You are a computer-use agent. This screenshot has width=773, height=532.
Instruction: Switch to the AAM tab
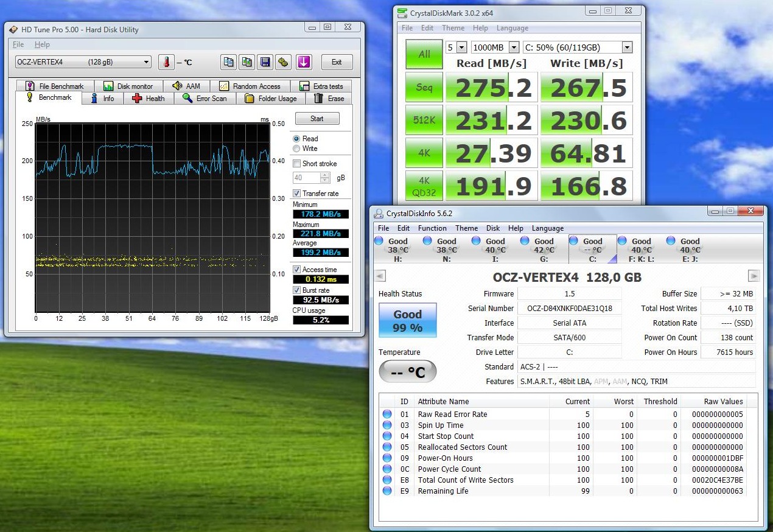pyautogui.click(x=186, y=86)
